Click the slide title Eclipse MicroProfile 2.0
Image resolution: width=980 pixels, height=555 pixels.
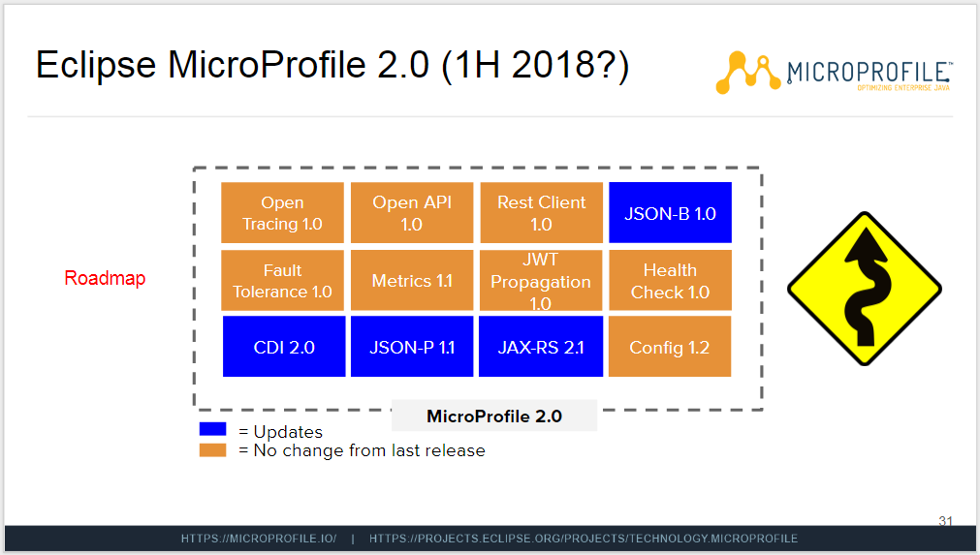332,65
